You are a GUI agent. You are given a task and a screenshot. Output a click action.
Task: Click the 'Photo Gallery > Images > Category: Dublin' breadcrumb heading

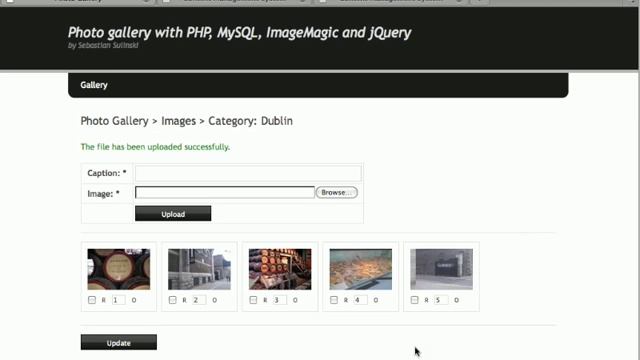click(x=187, y=121)
